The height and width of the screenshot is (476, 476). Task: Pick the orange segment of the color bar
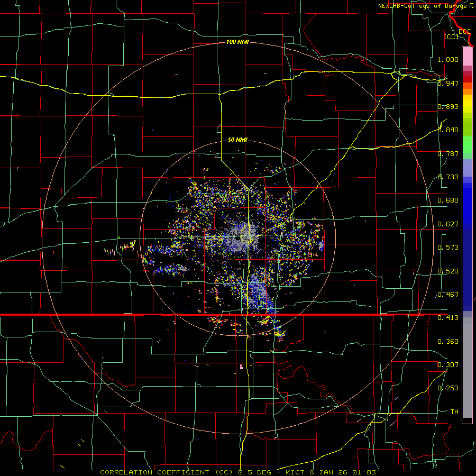tap(467, 91)
